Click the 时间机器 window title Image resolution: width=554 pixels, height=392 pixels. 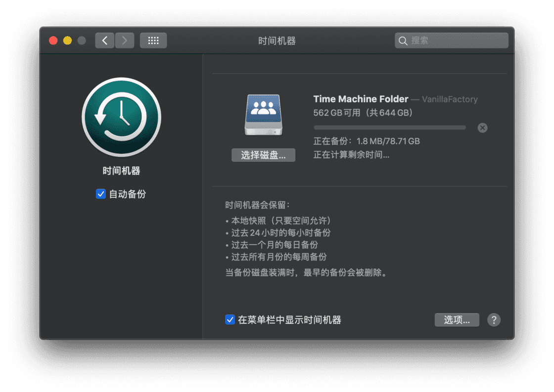(277, 41)
